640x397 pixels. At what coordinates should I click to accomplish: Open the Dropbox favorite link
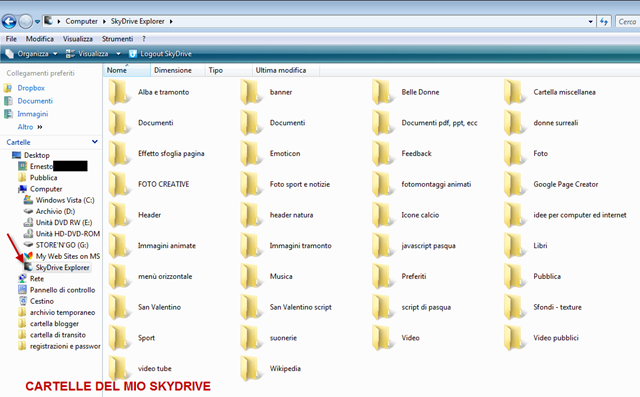click(31, 88)
